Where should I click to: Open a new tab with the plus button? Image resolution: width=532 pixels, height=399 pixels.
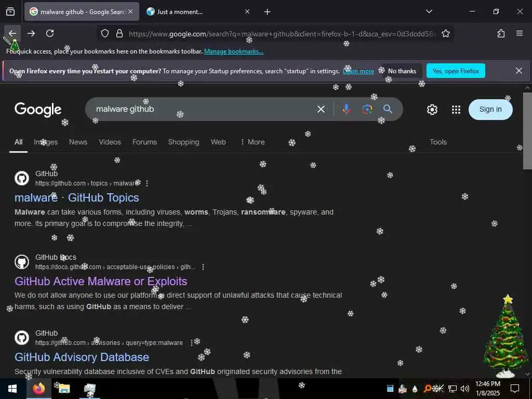267,12
